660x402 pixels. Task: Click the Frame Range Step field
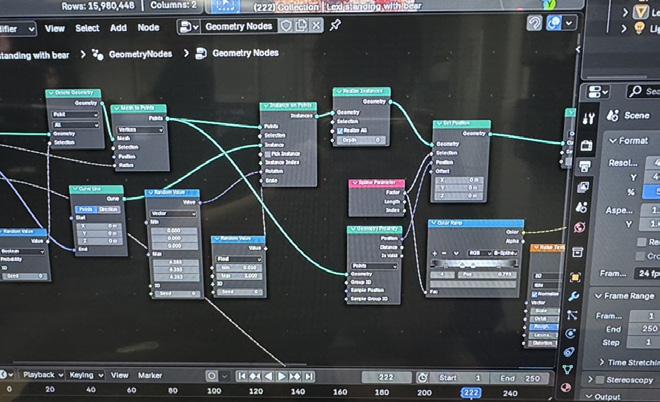click(643, 342)
